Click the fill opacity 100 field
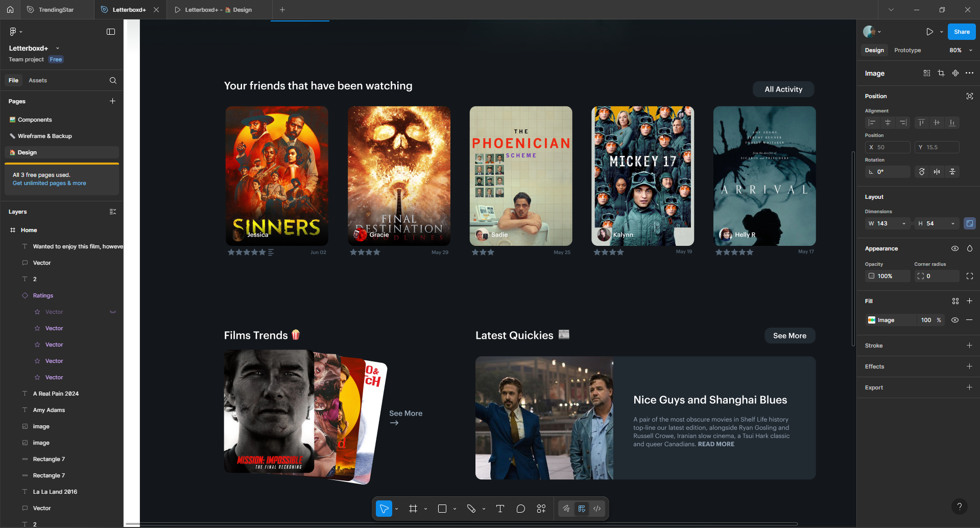The height and width of the screenshot is (528, 980). coord(926,320)
